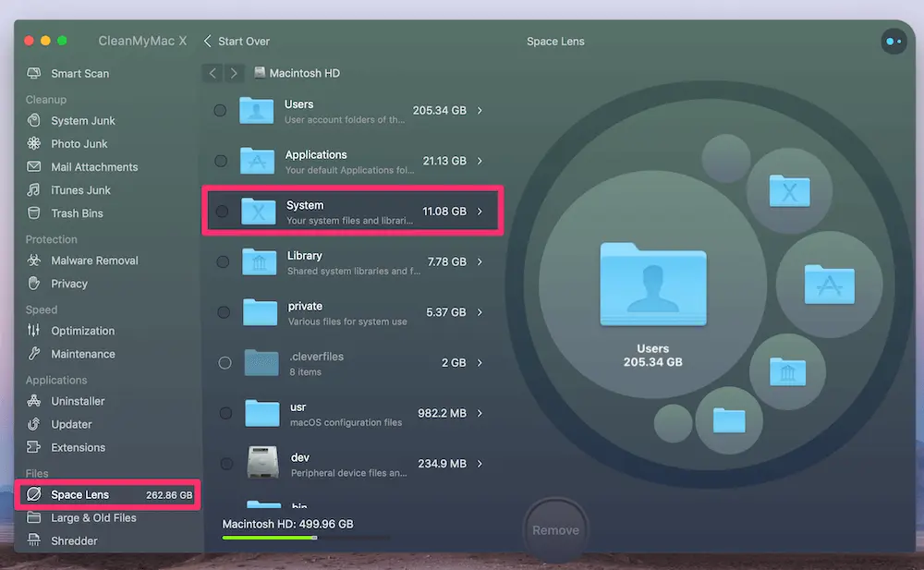This screenshot has width=924, height=570.
Task: Select the Shredder tool
Action: click(x=74, y=540)
